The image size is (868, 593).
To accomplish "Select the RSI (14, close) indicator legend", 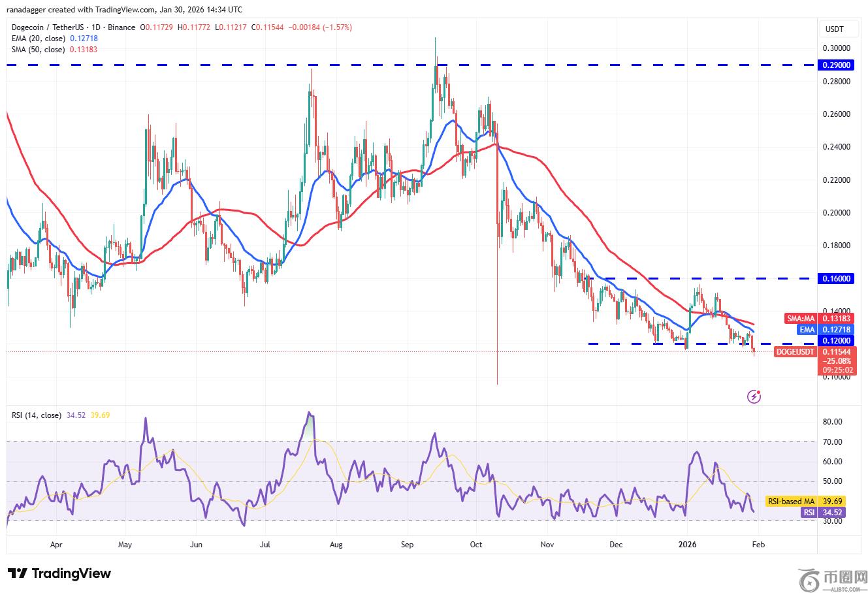I will 35,415.
